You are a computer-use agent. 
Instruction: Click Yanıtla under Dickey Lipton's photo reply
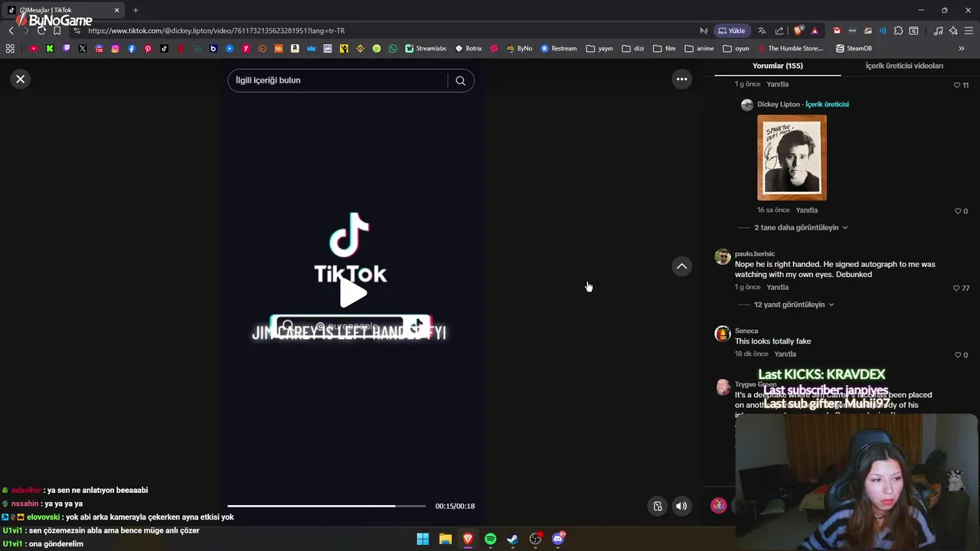pyautogui.click(x=806, y=210)
